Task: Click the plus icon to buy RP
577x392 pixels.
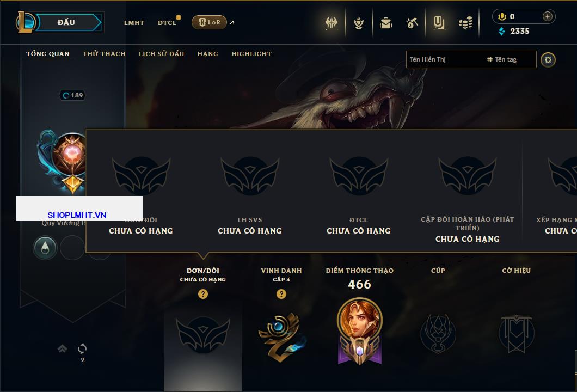Action: 547,16
